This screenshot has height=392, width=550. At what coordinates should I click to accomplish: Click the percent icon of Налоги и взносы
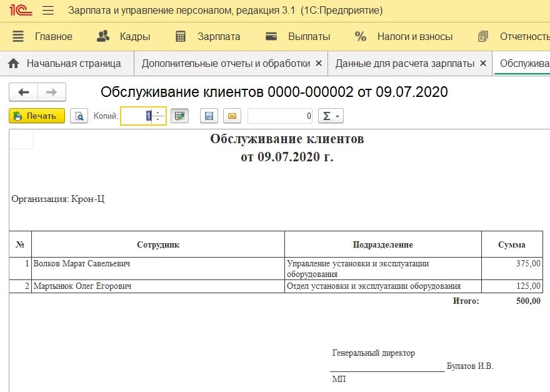[x=360, y=36]
